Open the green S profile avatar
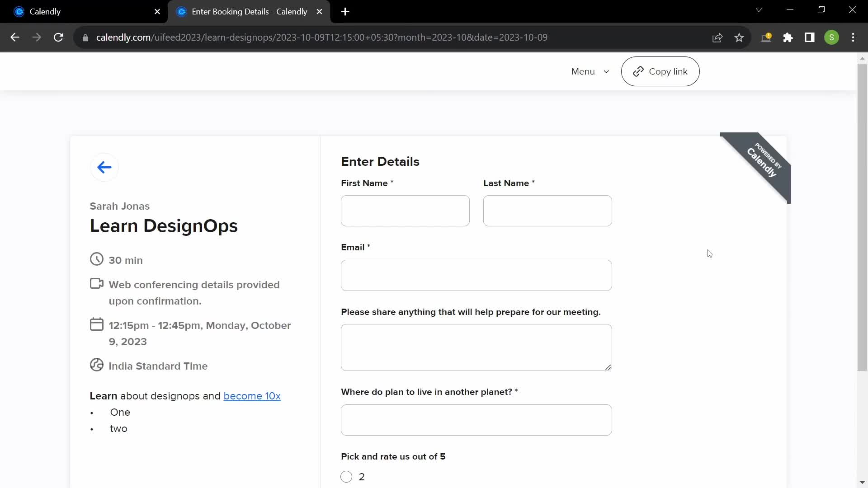868x488 pixels. click(832, 38)
